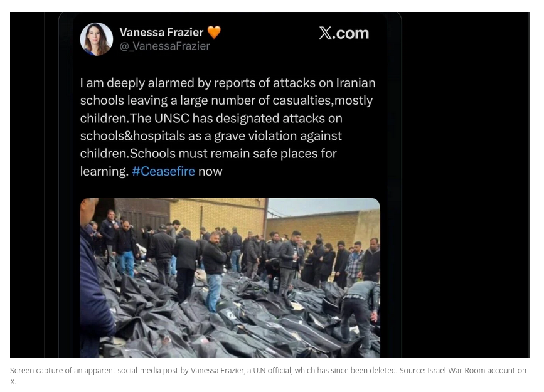This screenshot has height=392, width=544.
Task: Click the sky area in the embedded photo
Action: click(x=323, y=206)
